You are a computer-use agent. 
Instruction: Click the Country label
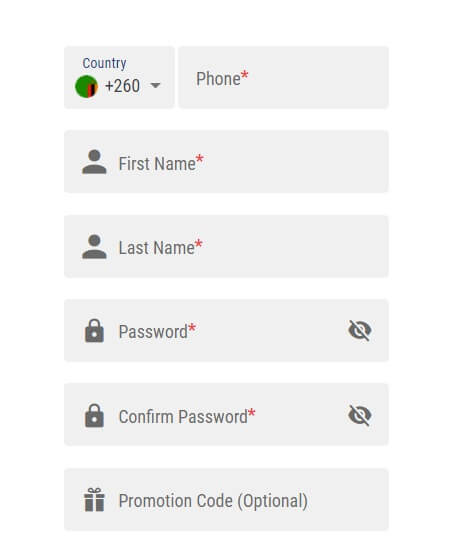point(104,63)
